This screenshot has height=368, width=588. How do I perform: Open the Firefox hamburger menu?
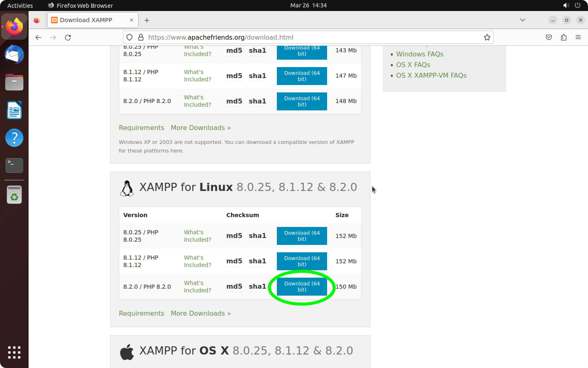coord(578,37)
